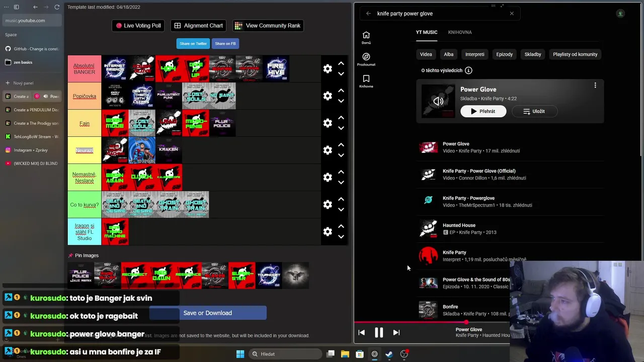Screen dimensions: 644x362
Task: Open Prozkoumat in YouTube Music sidebar
Action: [366, 59]
